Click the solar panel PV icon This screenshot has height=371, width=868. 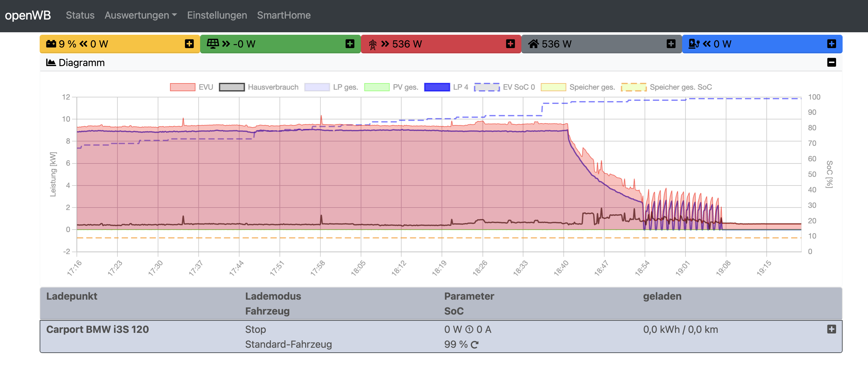point(213,44)
